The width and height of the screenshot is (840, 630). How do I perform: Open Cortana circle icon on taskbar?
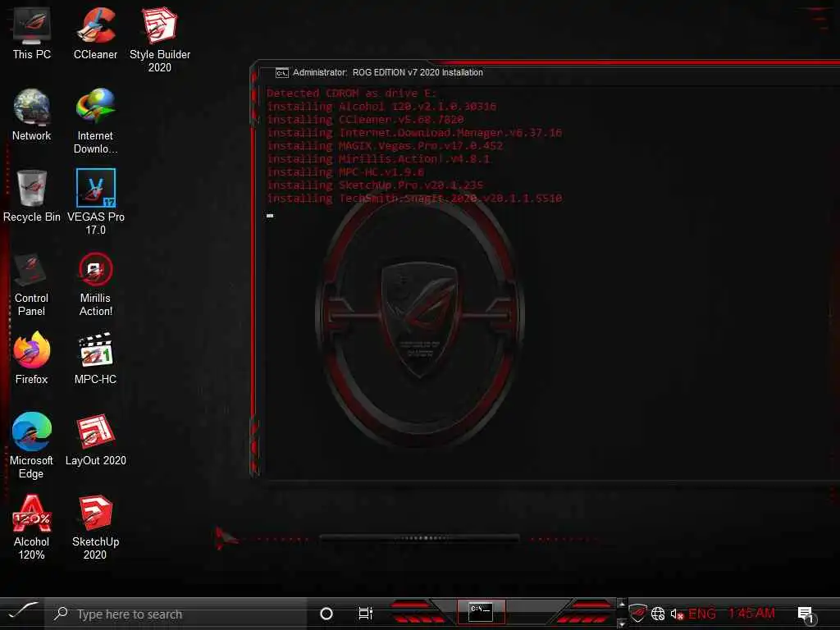tap(326, 614)
